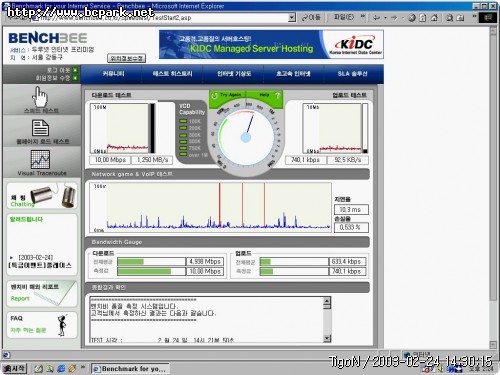Click the green arrow next to member info edit
The width and height of the screenshot is (500, 375).
coord(75,78)
